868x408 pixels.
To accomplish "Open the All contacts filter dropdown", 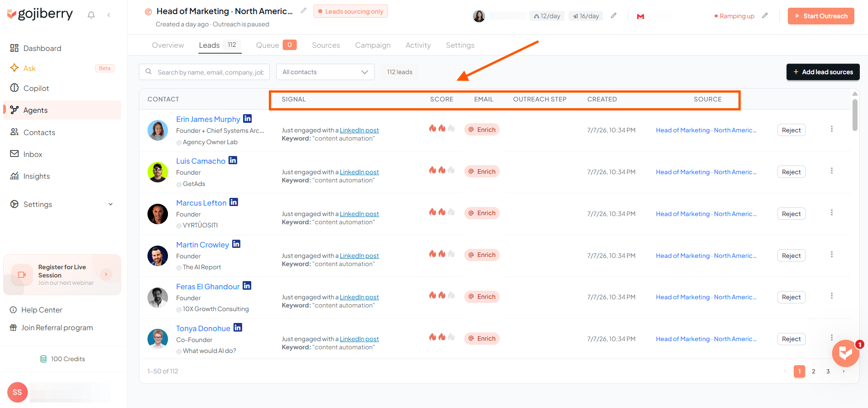I will click(325, 72).
